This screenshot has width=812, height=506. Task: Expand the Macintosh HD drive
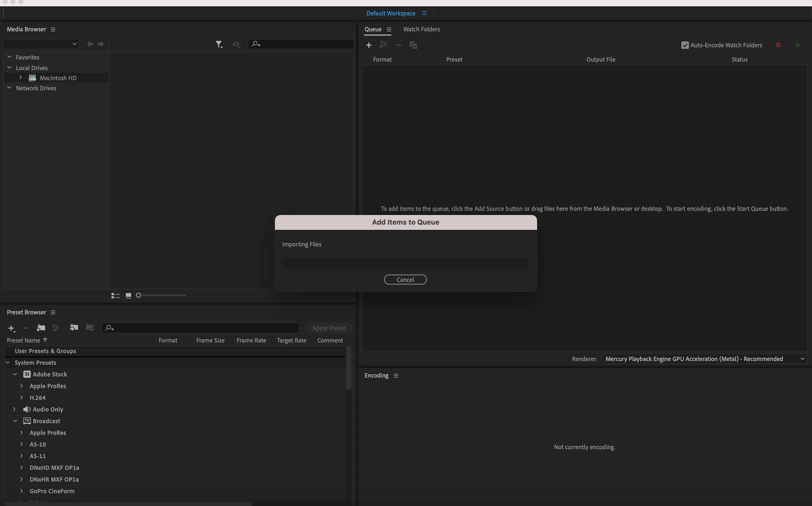point(20,78)
